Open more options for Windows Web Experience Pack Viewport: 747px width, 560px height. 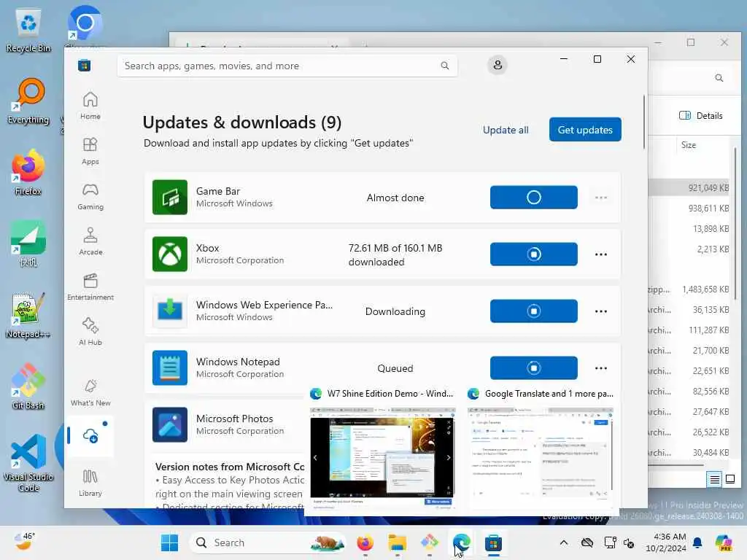601,311
